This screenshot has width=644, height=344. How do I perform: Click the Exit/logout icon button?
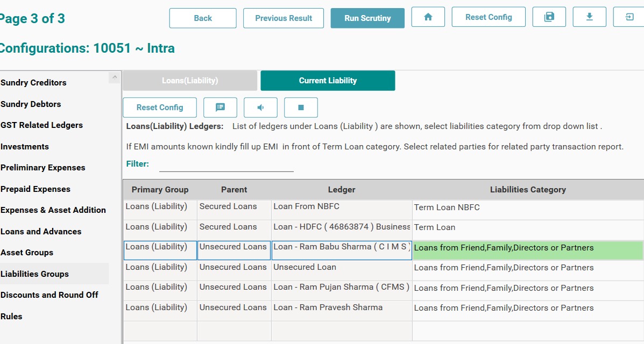[x=628, y=17]
